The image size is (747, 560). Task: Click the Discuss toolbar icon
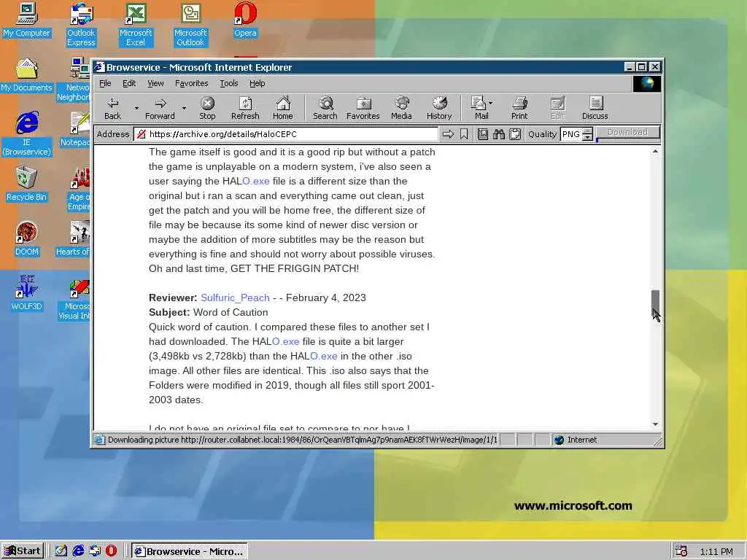595,108
